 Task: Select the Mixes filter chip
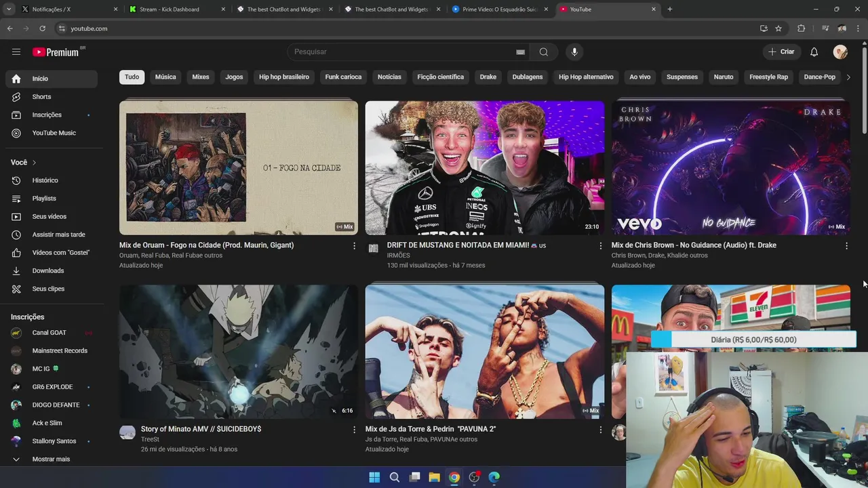click(201, 77)
